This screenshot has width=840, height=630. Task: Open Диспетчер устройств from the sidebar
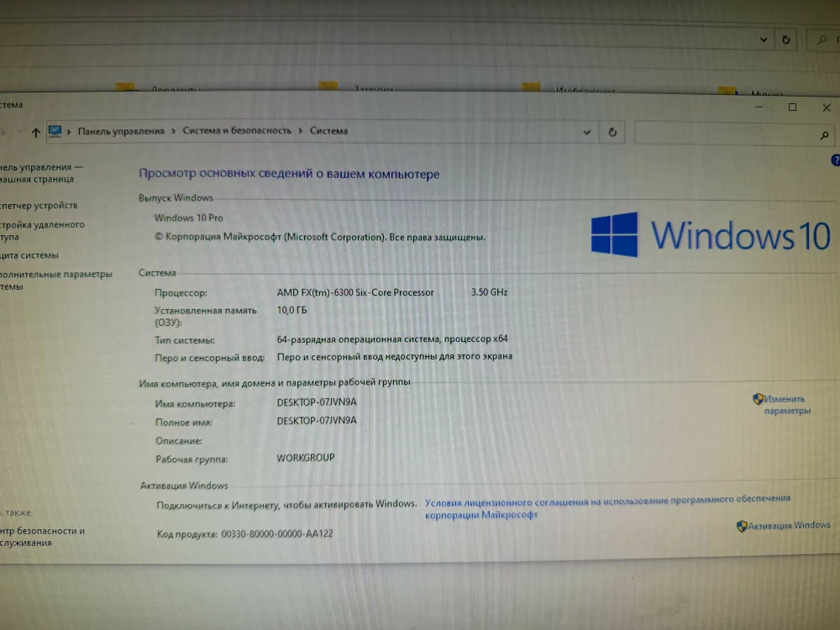point(39,206)
